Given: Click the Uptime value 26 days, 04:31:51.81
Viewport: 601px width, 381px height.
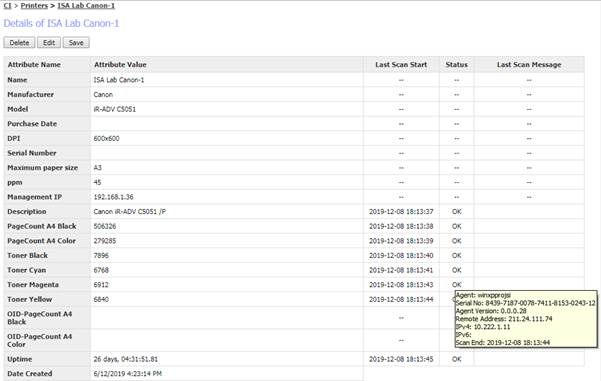Looking at the screenshot, I should click(x=126, y=359).
